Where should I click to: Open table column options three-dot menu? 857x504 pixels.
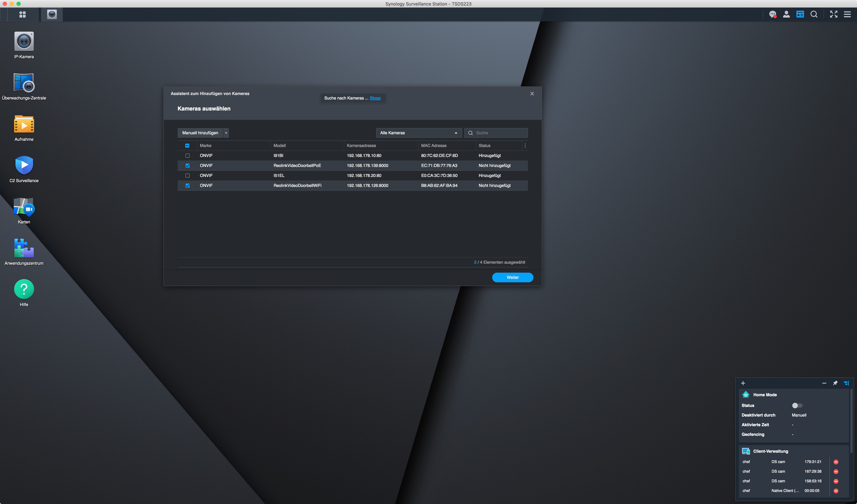(x=525, y=146)
